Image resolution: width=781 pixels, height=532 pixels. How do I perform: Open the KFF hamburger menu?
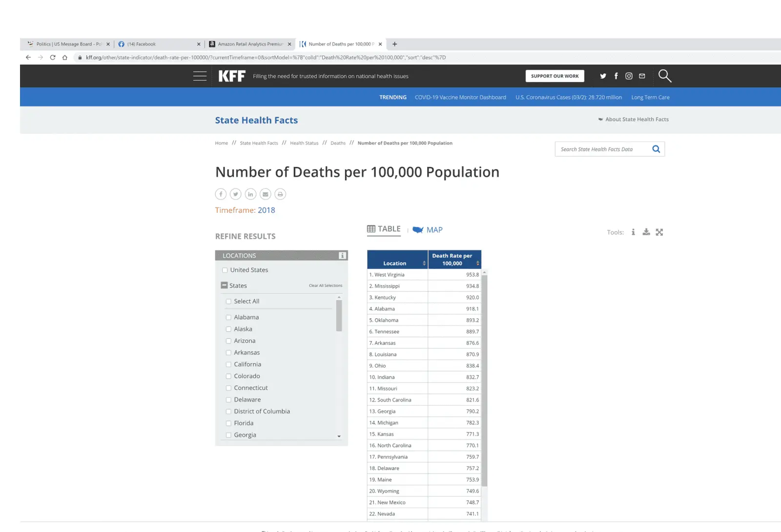click(x=200, y=76)
